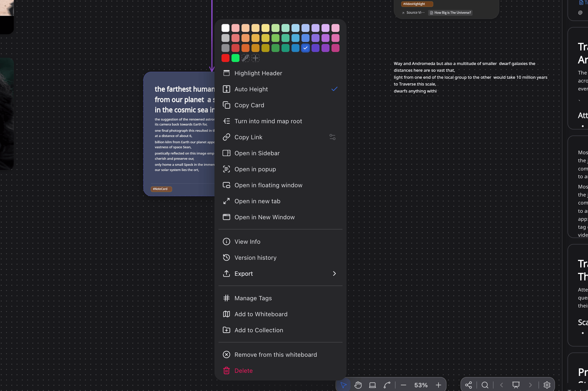Toggle Auto Height option

tap(280, 89)
